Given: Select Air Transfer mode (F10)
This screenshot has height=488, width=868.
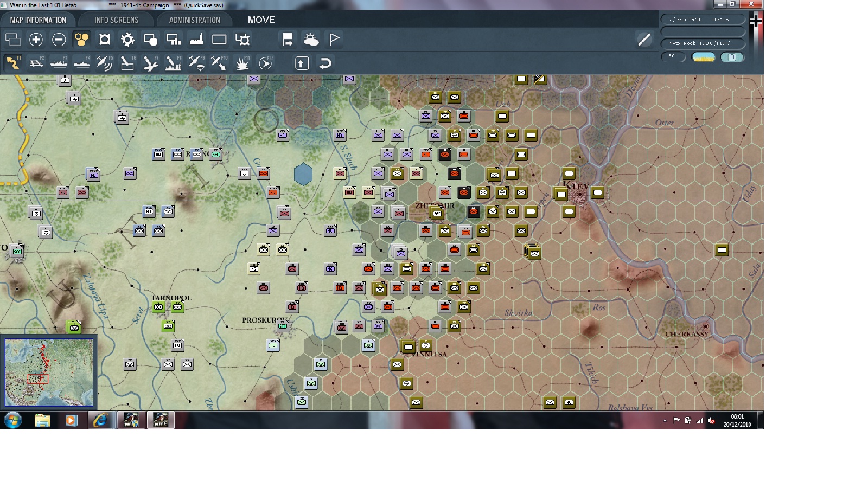Looking at the screenshot, I should coord(219,63).
